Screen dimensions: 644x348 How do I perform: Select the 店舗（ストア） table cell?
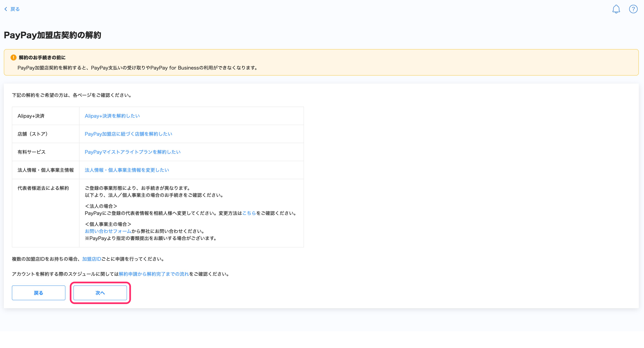click(x=45, y=134)
